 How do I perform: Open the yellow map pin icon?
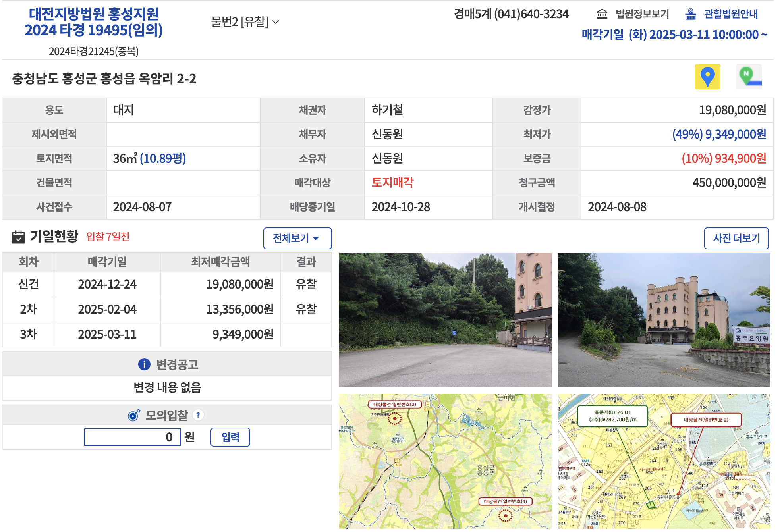coord(707,77)
